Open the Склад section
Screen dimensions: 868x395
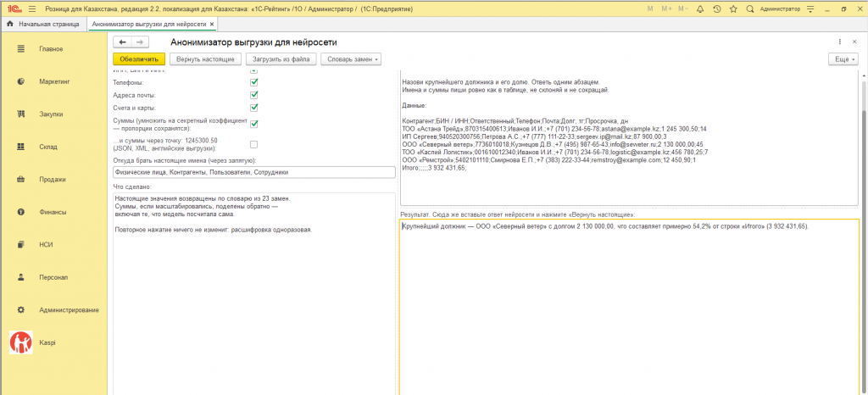[48, 147]
